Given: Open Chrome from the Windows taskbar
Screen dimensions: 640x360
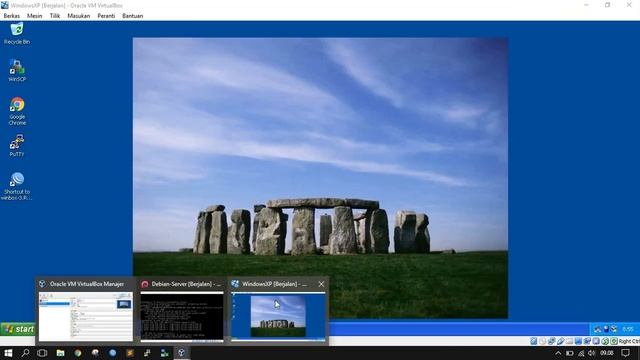Looking at the screenshot, I should (78, 353).
